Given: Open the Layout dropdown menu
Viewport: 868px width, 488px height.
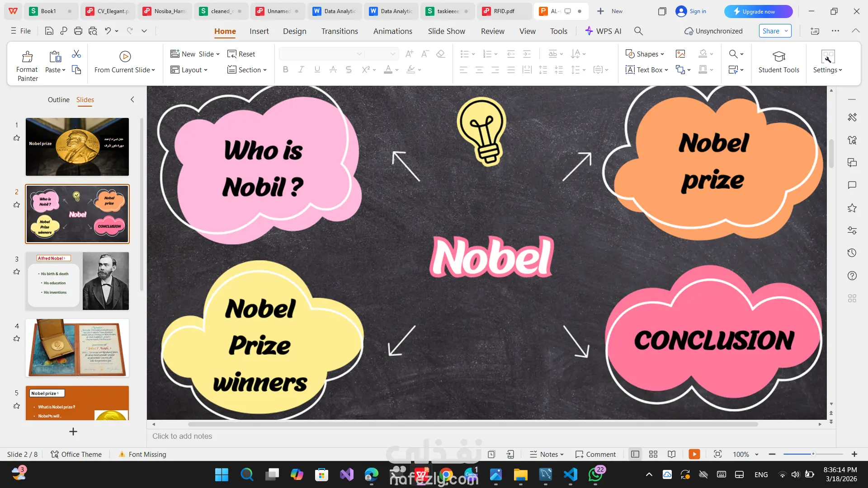Looking at the screenshot, I should 189,70.
